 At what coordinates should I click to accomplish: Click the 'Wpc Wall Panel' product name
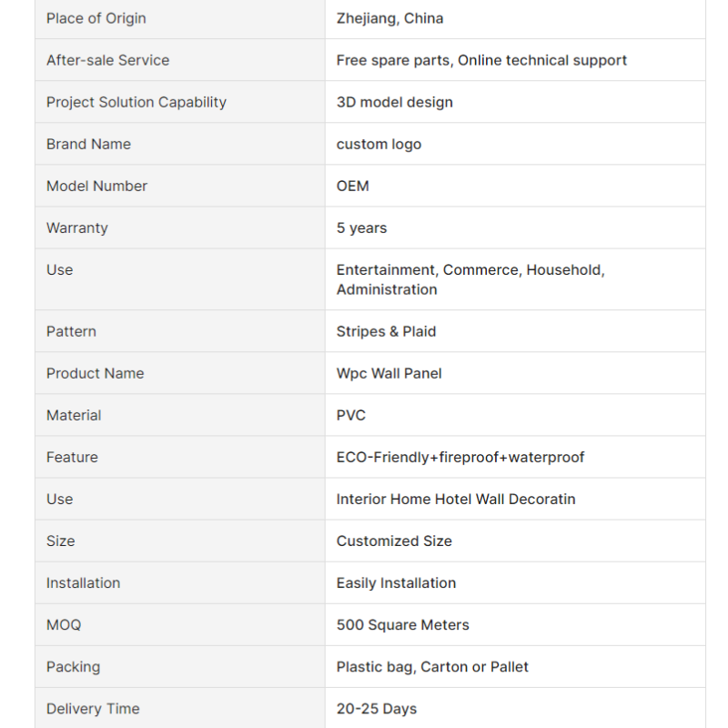tap(389, 373)
